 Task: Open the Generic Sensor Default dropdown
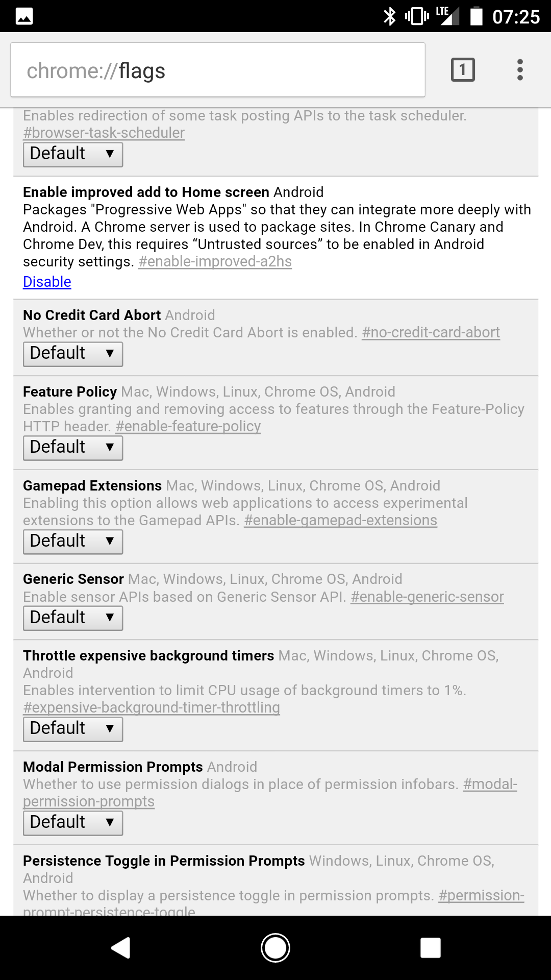[73, 618]
